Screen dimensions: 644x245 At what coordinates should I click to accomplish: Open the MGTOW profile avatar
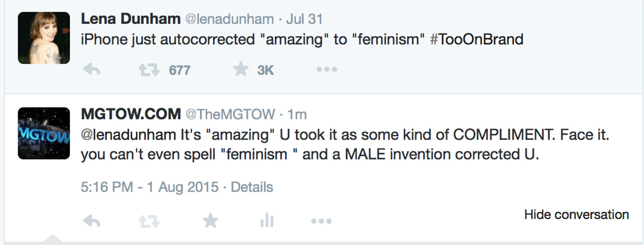click(44, 133)
